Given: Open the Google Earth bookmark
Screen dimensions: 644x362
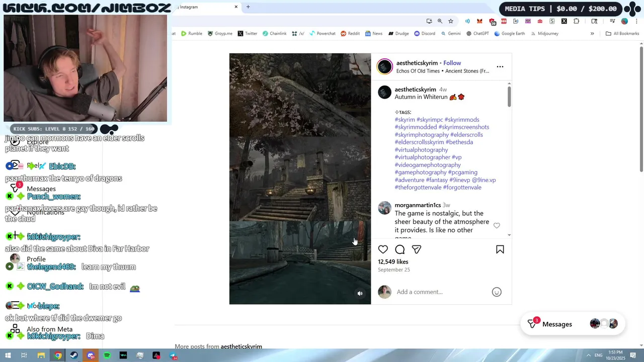Looking at the screenshot, I should [510, 34].
